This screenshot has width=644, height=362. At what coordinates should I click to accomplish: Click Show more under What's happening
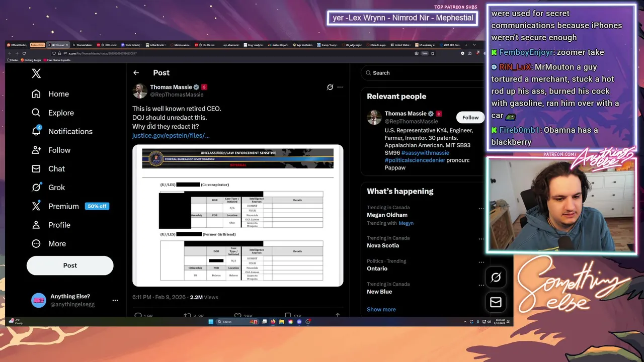point(381,309)
